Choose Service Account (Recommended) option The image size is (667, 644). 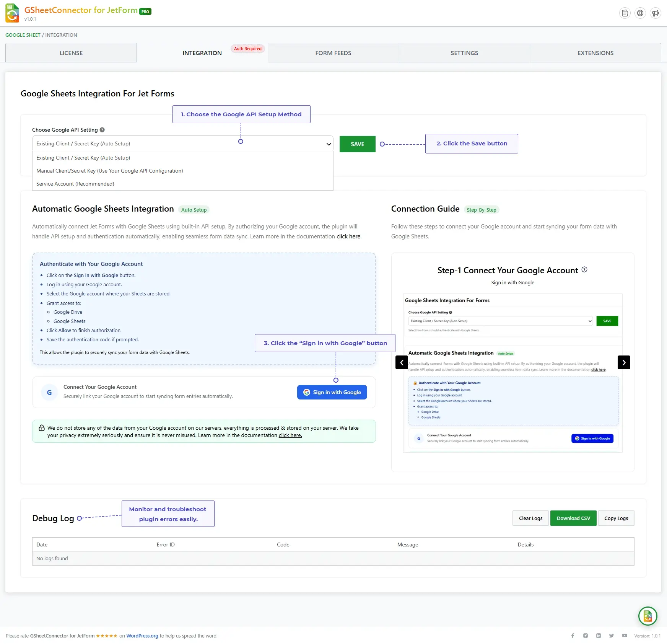(x=182, y=184)
